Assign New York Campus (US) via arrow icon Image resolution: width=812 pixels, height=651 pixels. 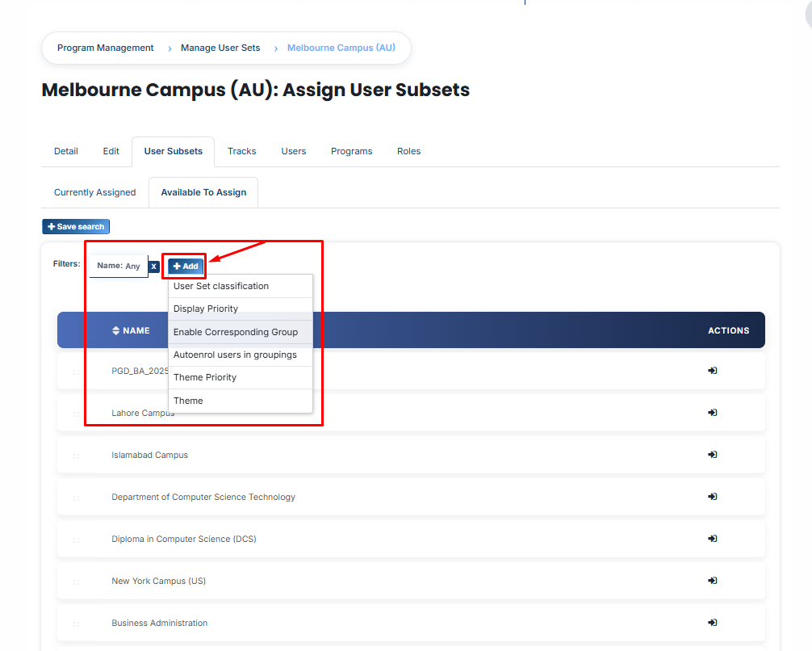click(x=713, y=581)
